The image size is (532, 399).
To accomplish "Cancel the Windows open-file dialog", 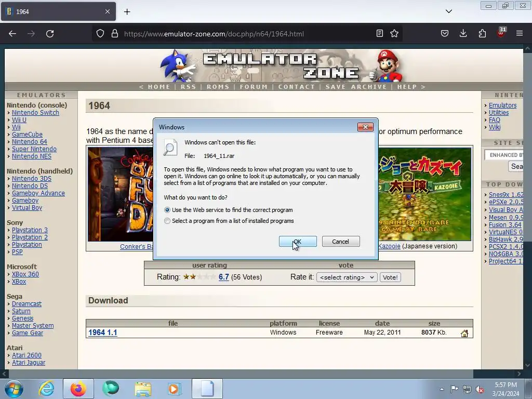I will pyautogui.click(x=341, y=242).
